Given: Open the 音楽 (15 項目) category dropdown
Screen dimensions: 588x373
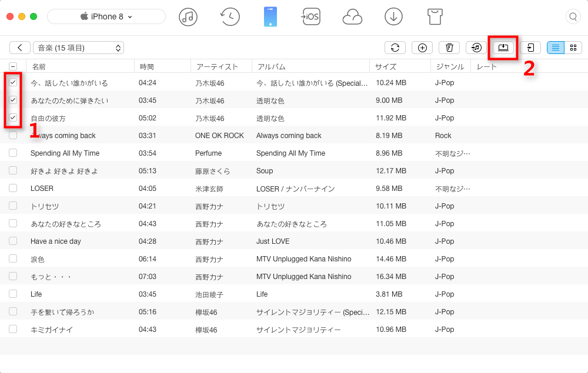Looking at the screenshot, I should pos(78,48).
